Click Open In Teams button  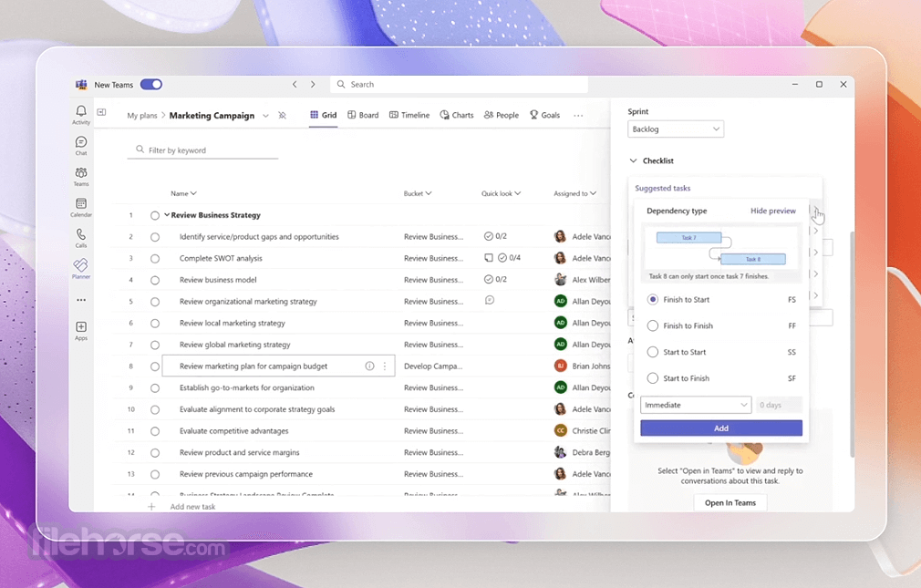point(730,503)
